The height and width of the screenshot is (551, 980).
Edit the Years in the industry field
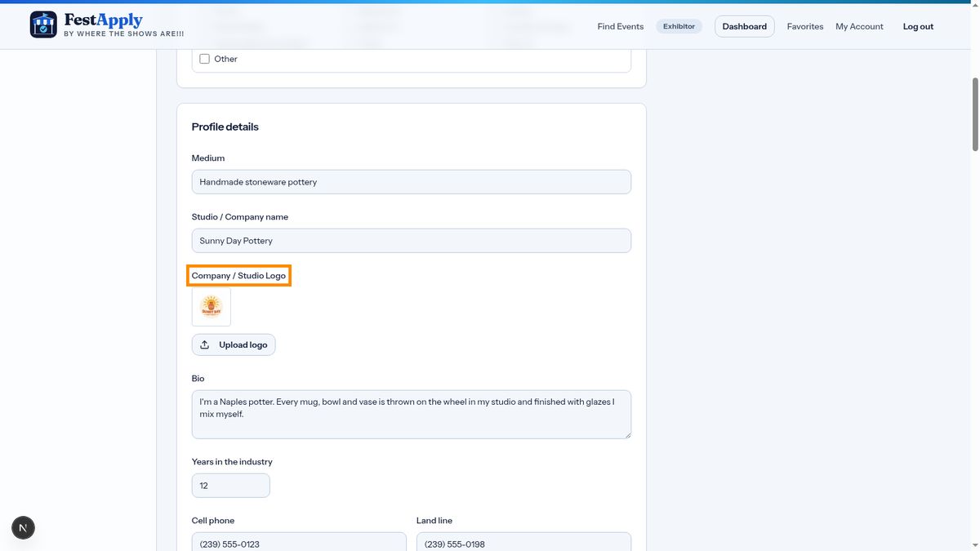pyautogui.click(x=231, y=486)
